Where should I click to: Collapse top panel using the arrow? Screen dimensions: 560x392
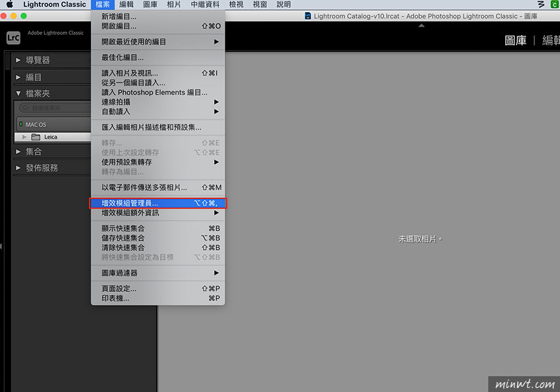point(422,26)
